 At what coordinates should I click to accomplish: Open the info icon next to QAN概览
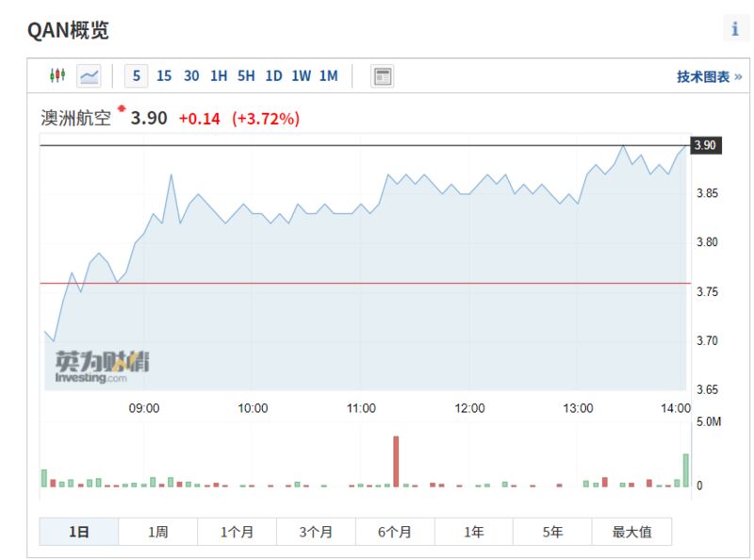click(735, 29)
